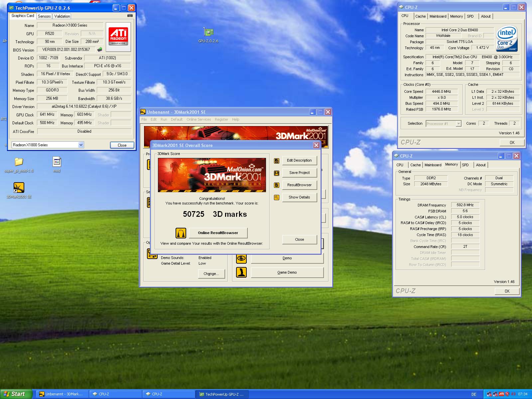Open the SPD tab in lower CPU-Z window
The image size is (532, 399).
click(x=465, y=165)
